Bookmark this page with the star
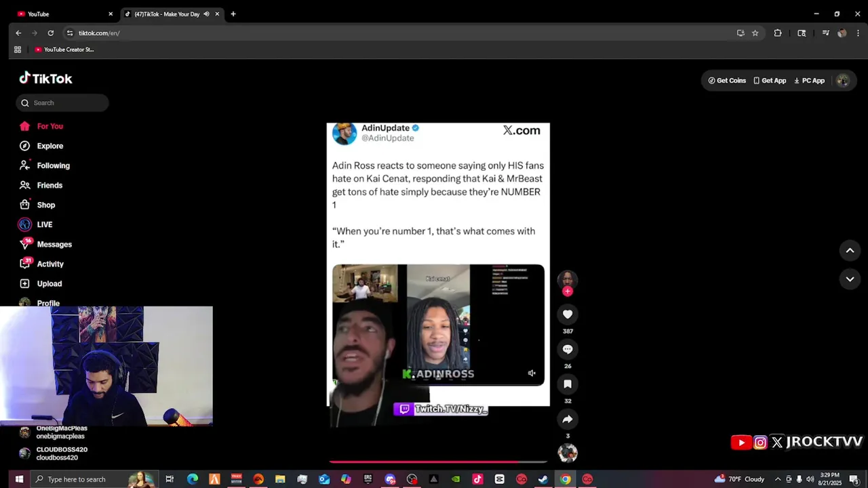Screen dimensions: 868x488 (755, 33)
